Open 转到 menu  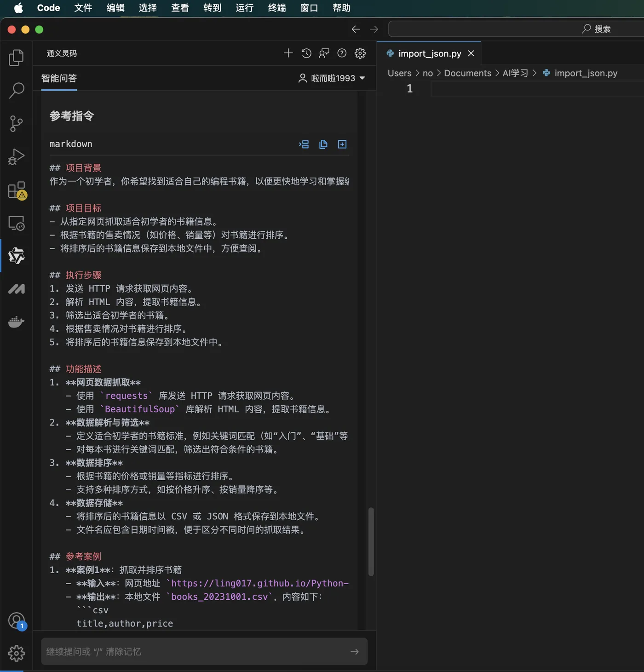212,8
